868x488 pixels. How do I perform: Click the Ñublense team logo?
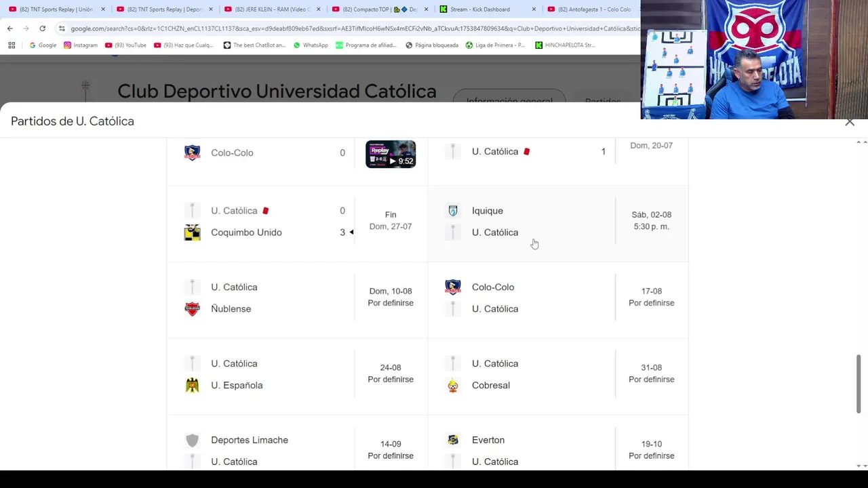[x=193, y=309]
